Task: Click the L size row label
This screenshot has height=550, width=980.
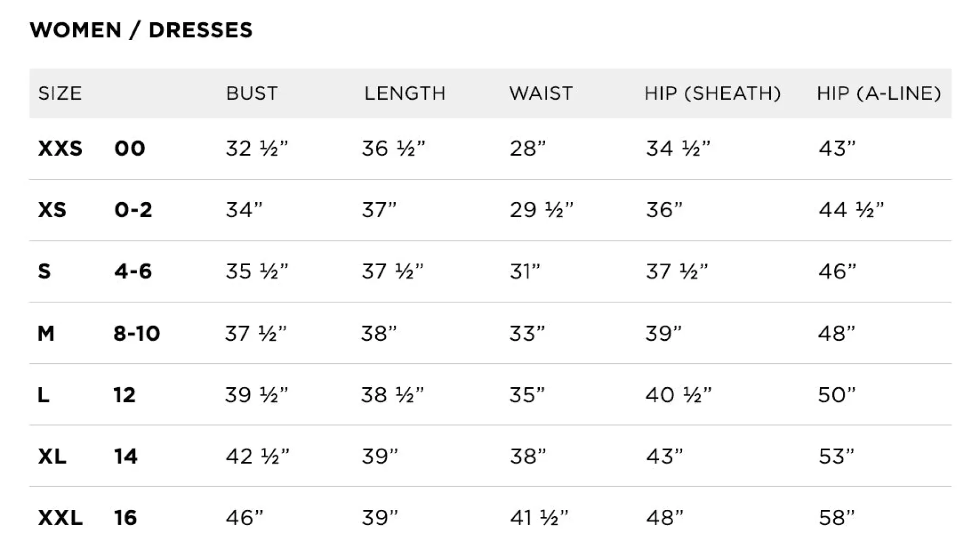Action: 44,395
